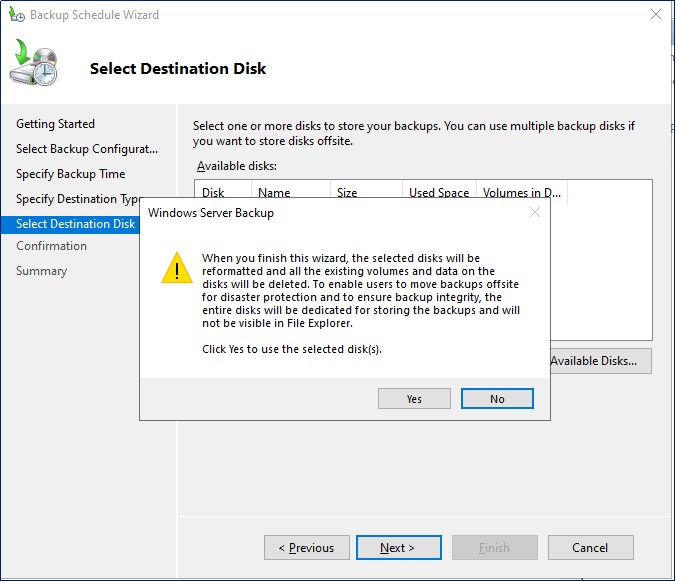Decline by pressing the No button
Image resolution: width=676 pixels, height=581 pixels.
pyautogui.click(x=497, y=399)
